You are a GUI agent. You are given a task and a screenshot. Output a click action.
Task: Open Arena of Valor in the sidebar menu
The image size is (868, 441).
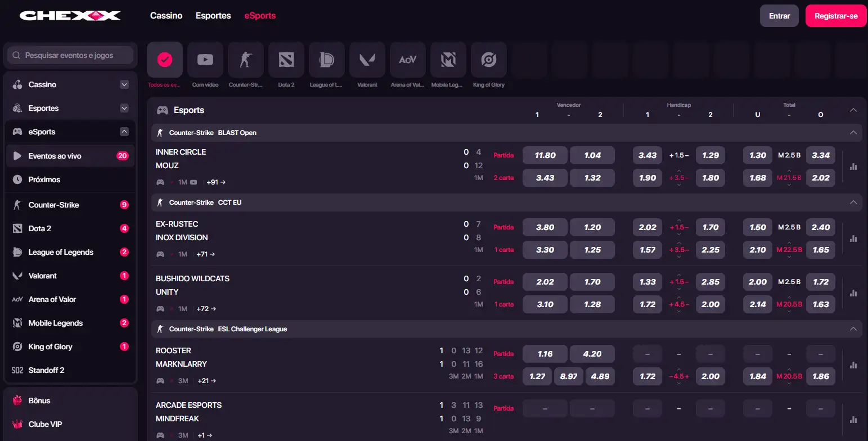[x=70, y=299]
